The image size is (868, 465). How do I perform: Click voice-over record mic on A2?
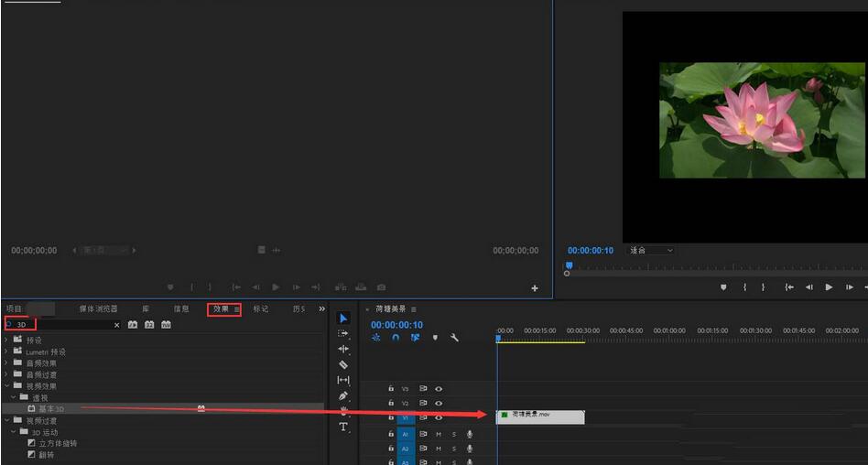470,449
